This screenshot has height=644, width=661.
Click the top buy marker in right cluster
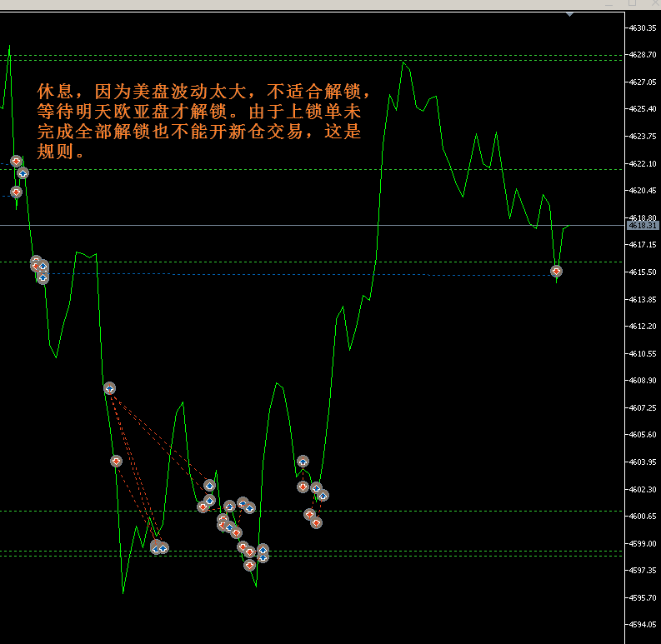303,461
